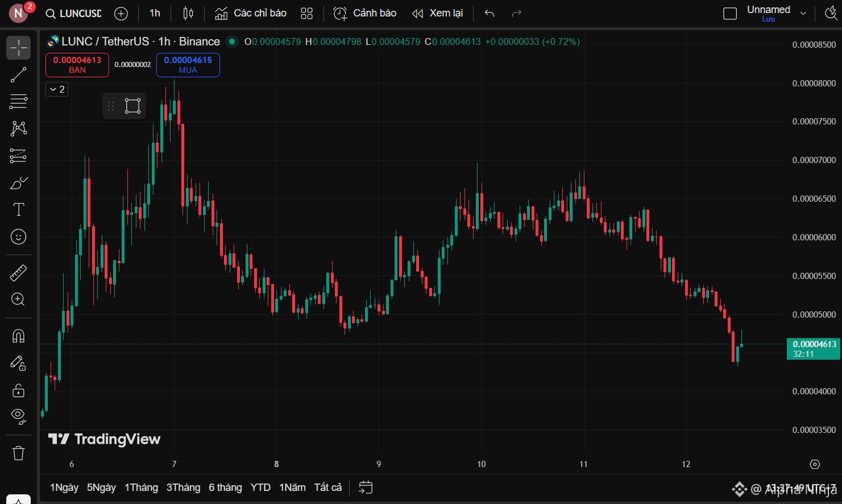Select the rectangle shape in floating toolbar
The width and height of the screenshot is (842, 504).
tap(133, 106)
